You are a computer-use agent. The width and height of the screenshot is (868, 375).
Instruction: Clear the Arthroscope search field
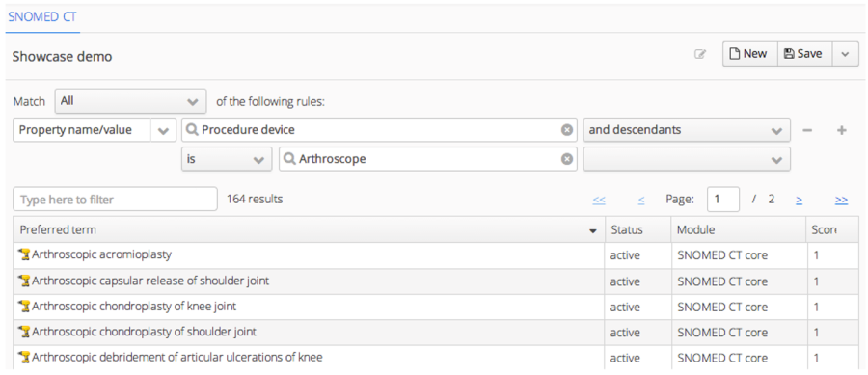567,159
